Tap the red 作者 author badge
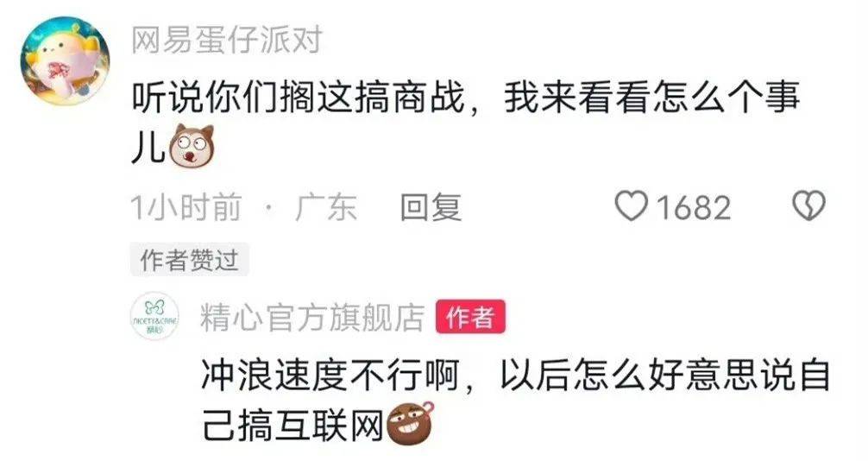This screenshot has width=868, height=461. pyautogui.click(x=470, y=317)
